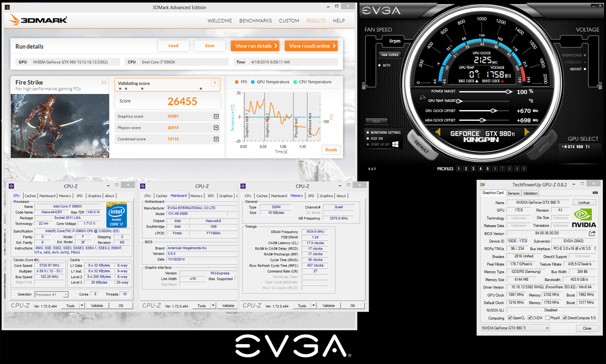The image size is (606, 364).
Task: Open the CUSTOM section in 3DMark
Action: (289, 21)
